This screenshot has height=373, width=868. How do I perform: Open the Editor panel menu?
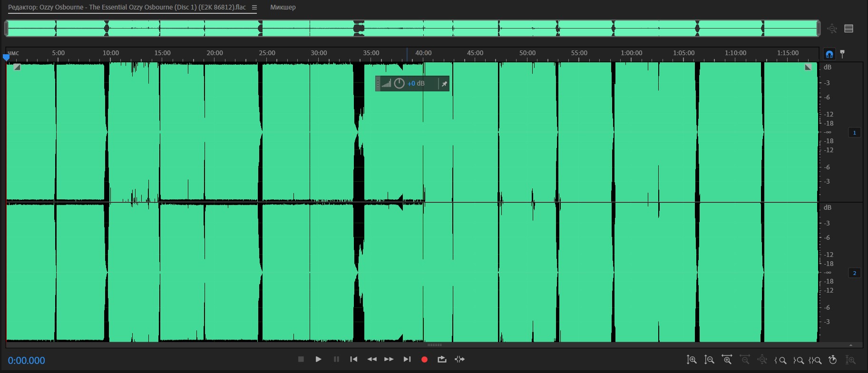click(254, 8)
